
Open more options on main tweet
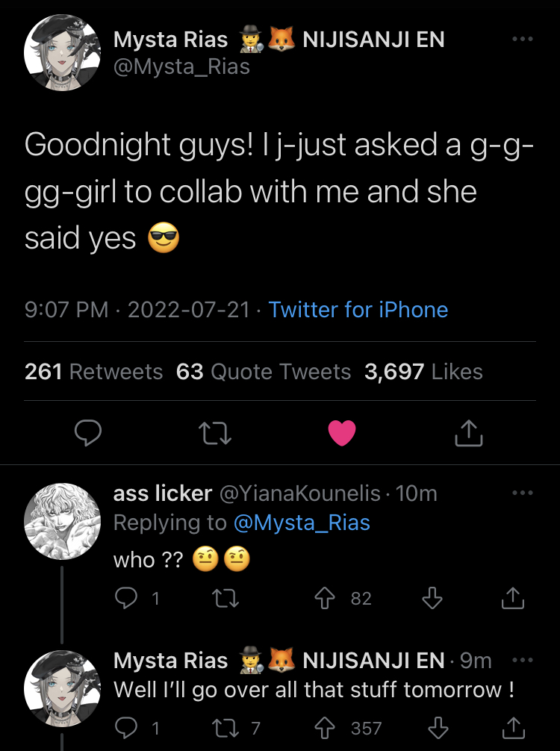coord(523,39)
